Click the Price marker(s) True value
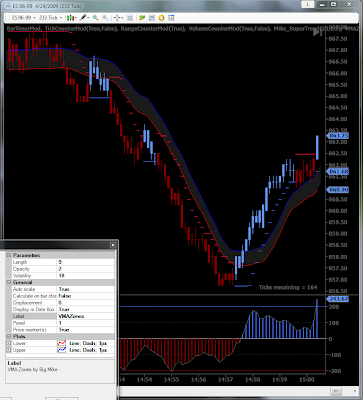 (x=85, y=330)
